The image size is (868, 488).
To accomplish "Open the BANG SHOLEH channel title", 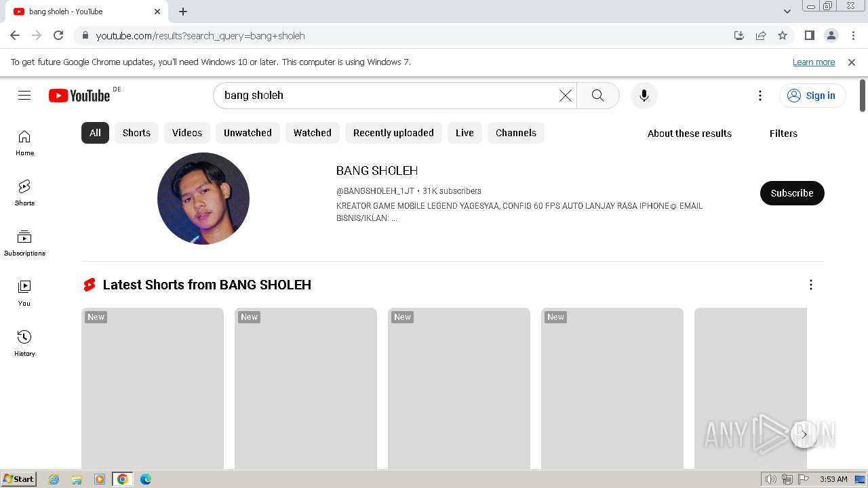I will (x=377, y=171).
